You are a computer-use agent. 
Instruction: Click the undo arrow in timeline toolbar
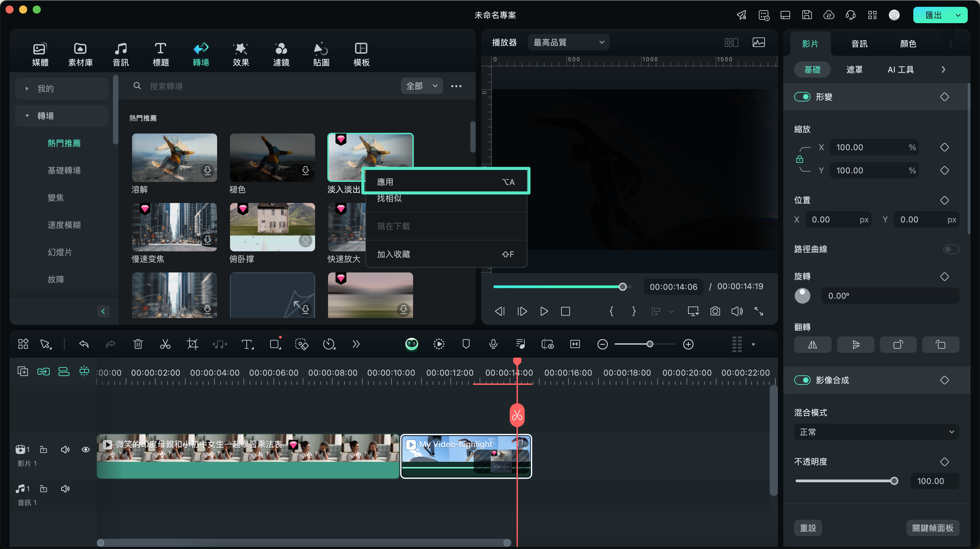point(84,345)
